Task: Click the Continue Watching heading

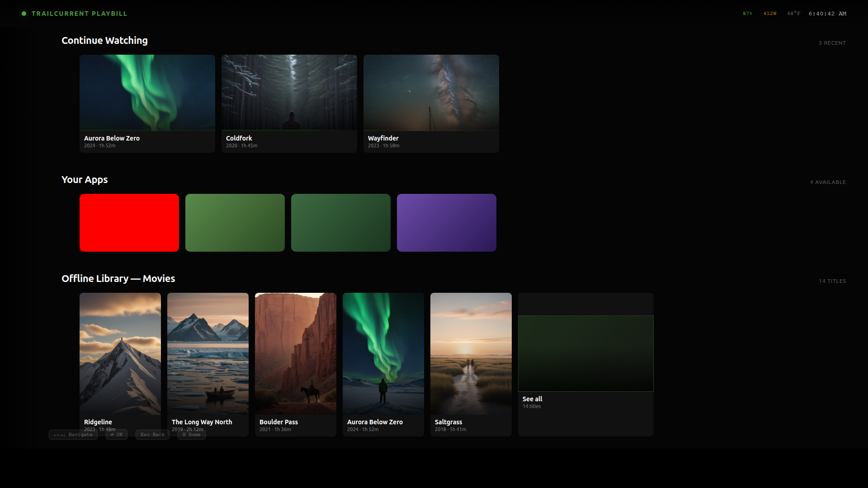Action: (x=104, y=41)
